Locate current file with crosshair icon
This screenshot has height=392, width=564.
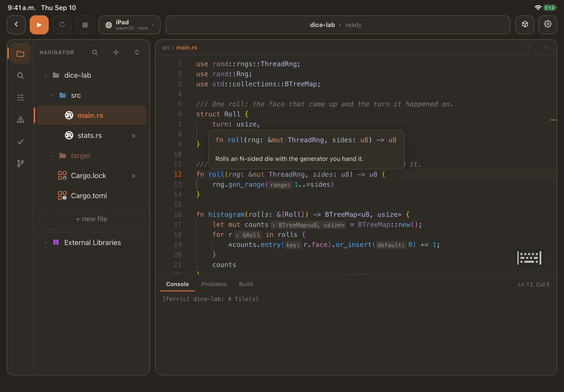click(x=116, y=52)
